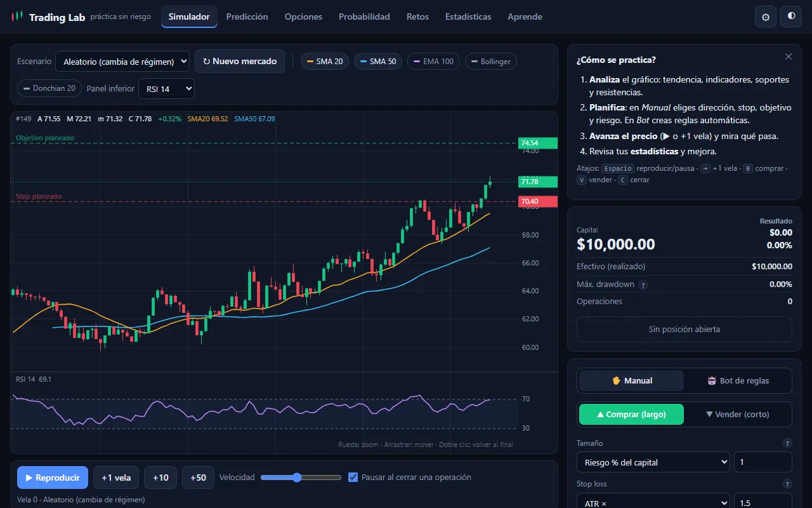
Task: Open the Escenario dropdown
Action: pyautogui.click(x=122, y=62)
